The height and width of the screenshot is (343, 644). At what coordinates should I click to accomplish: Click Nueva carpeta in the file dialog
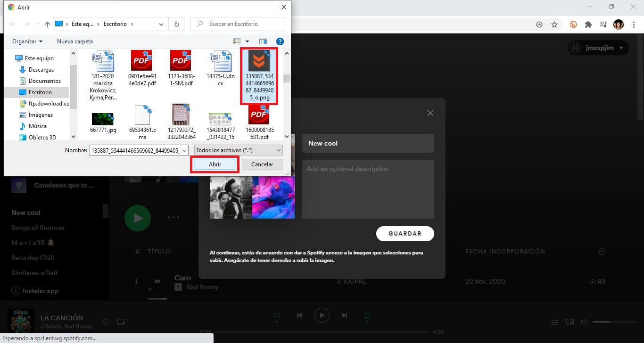[75, 41]
